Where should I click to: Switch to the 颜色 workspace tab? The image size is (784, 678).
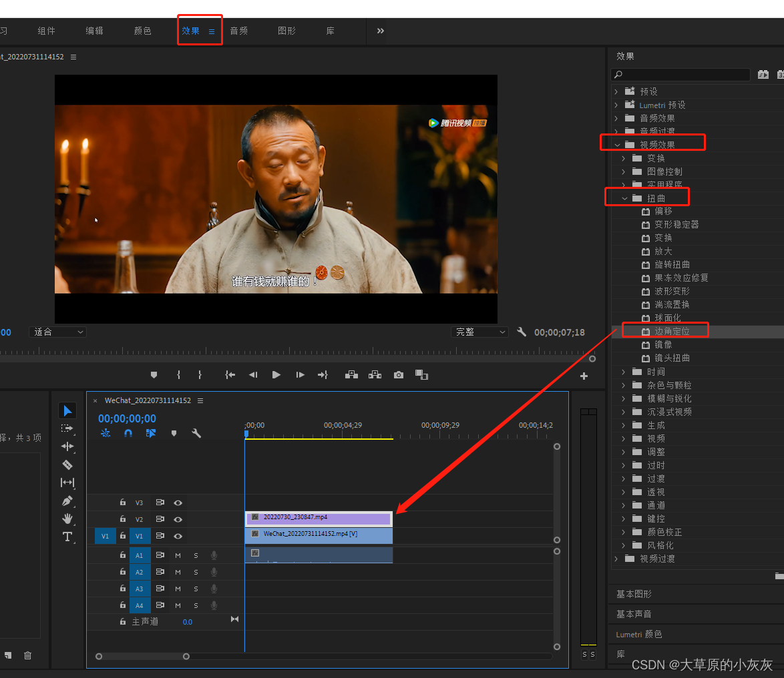(x=142, y=31)
